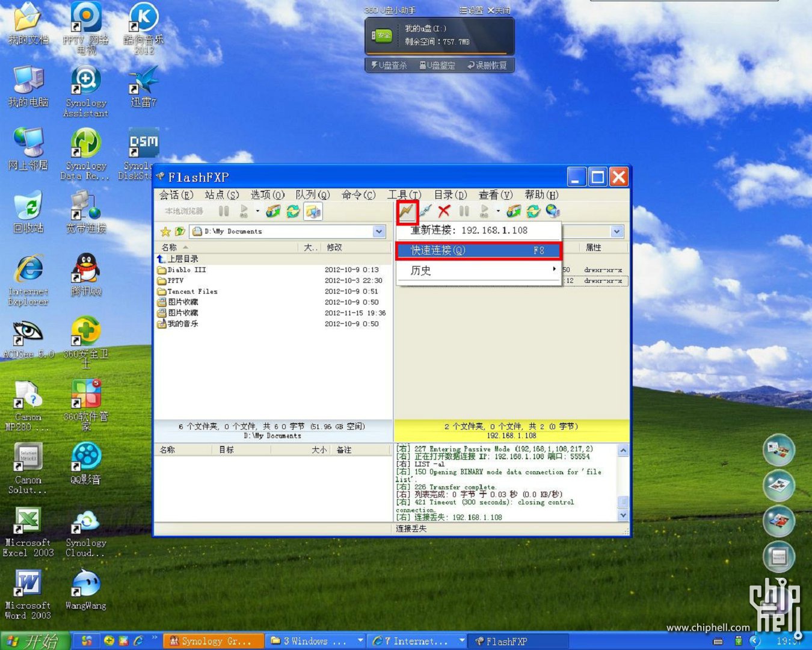Expand the remote path dropdown arrow
812x650 pixels.
(x=617, y=232)
